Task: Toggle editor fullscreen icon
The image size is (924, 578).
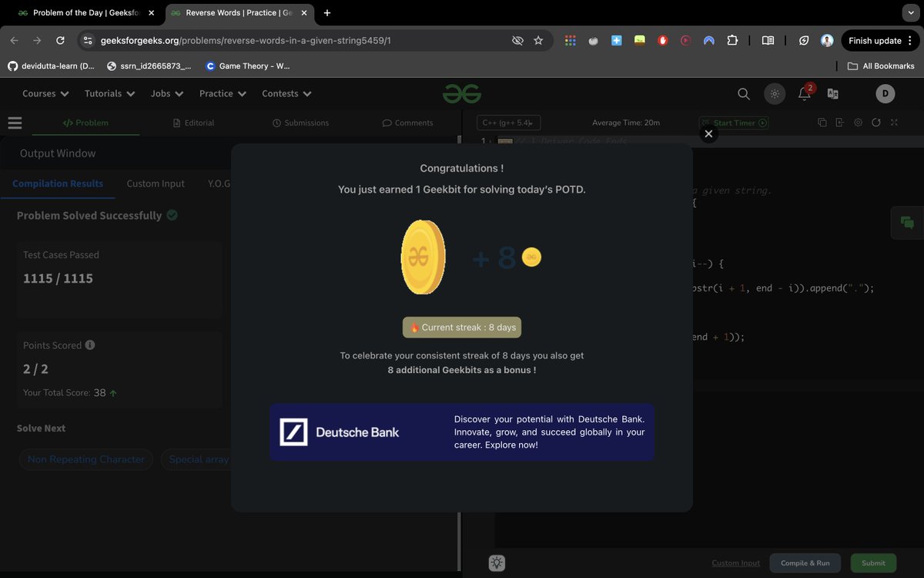Action: [x=894, y=123]
